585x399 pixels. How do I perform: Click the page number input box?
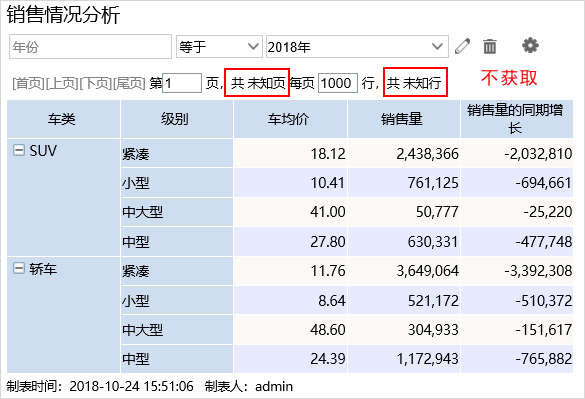tap(182, 83)
